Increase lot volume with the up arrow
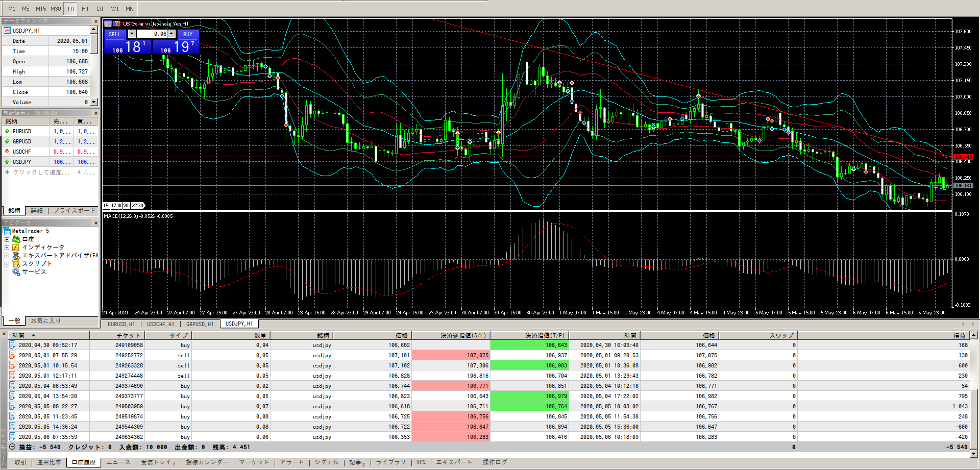 [x=172, y=34]
